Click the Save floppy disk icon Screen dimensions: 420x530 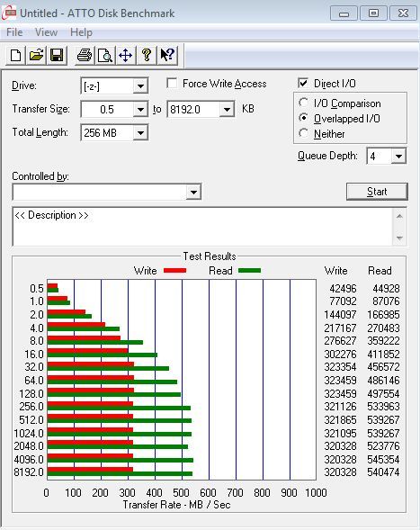[57, 55]
